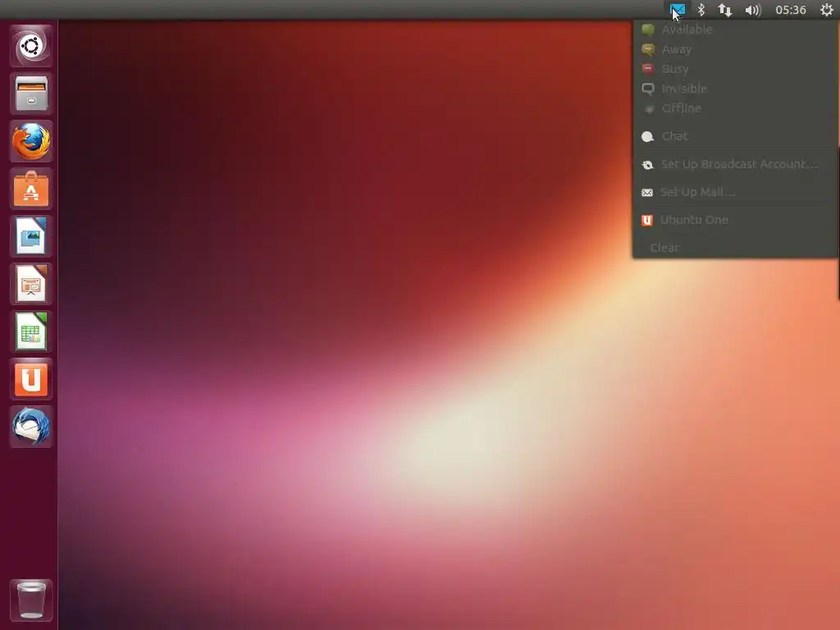Open the Files manager from the launcher
This screenshot has height=630, width=840.
[x=31, y=94]
